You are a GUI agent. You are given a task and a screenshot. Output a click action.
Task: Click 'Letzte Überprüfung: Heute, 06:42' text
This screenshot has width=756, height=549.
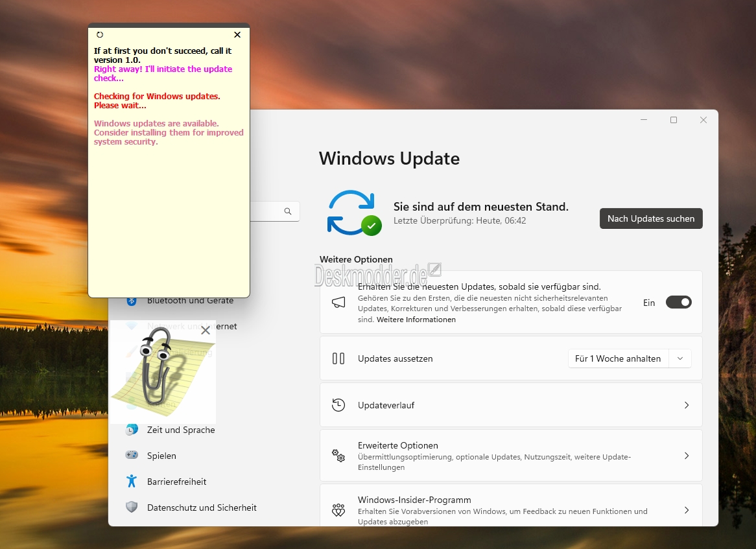(x=460, y=221)
